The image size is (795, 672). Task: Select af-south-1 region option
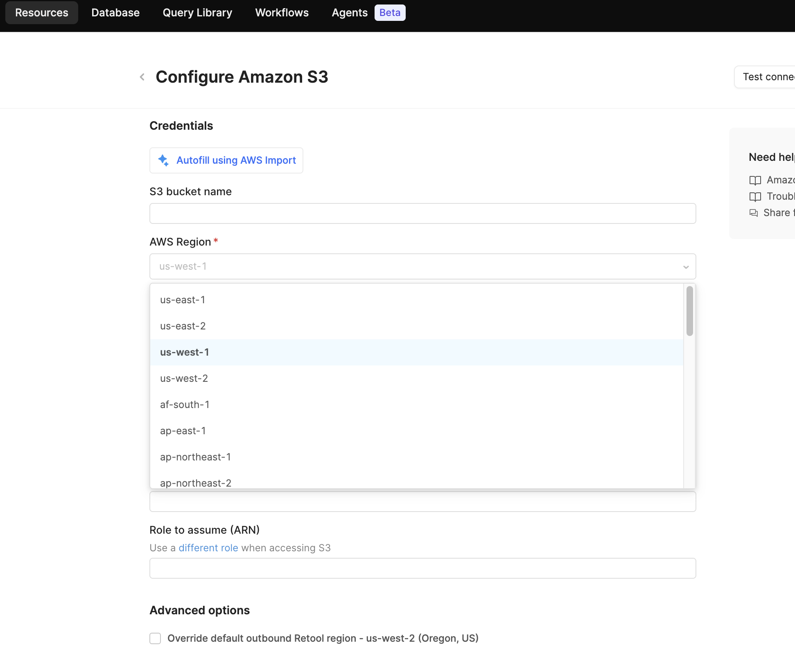point(185,405)
